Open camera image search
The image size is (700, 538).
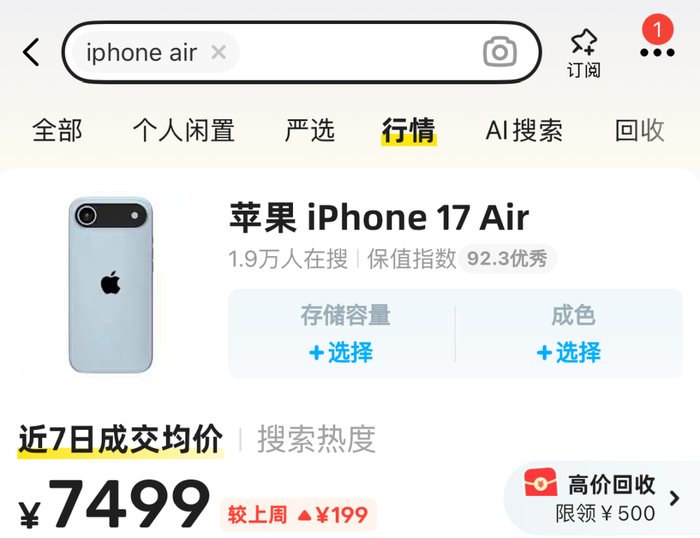coord(500,52)
